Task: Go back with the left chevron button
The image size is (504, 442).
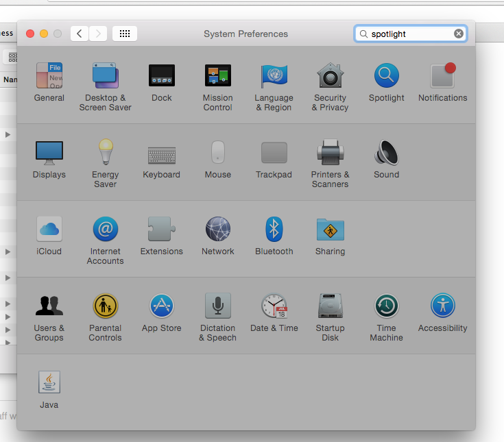Action: click(x=80, y=34)
